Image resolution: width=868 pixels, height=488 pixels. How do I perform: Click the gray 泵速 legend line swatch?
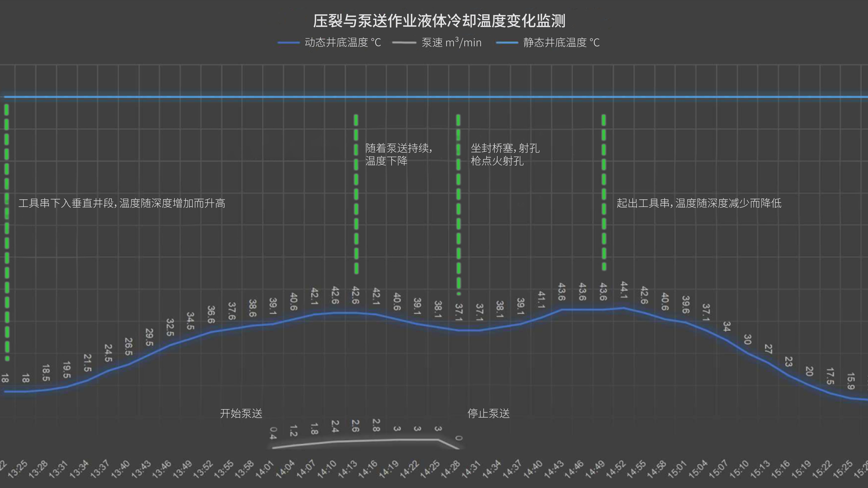[404, 43]
